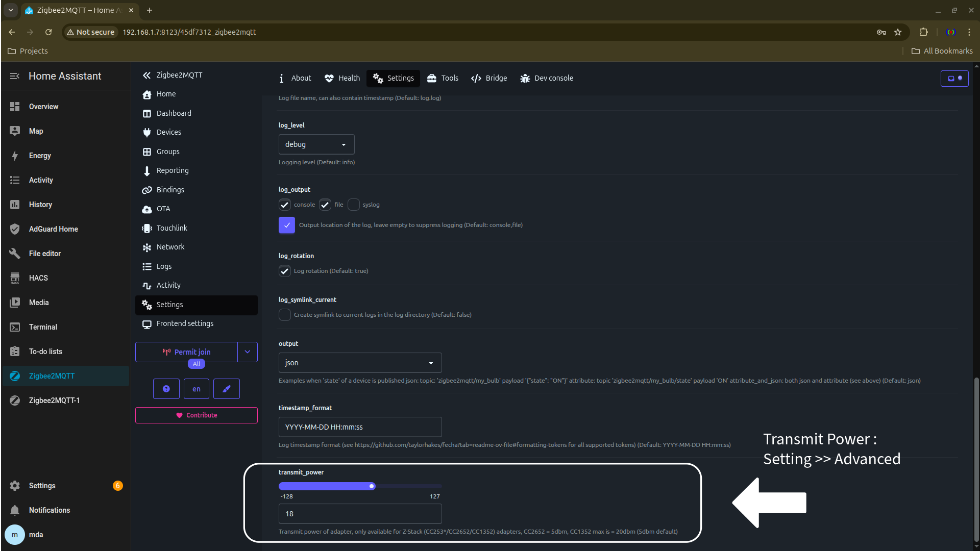The width and height of the screenshot is (980, 551).
Task: Open log_level debug dropdown
Action: point(316,144)
